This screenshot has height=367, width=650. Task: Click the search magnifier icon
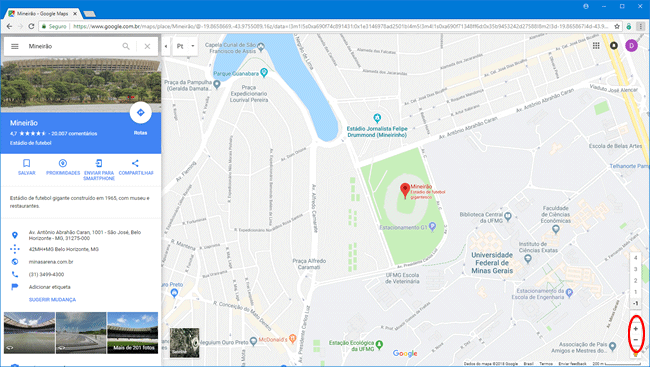tap(126, 46)
